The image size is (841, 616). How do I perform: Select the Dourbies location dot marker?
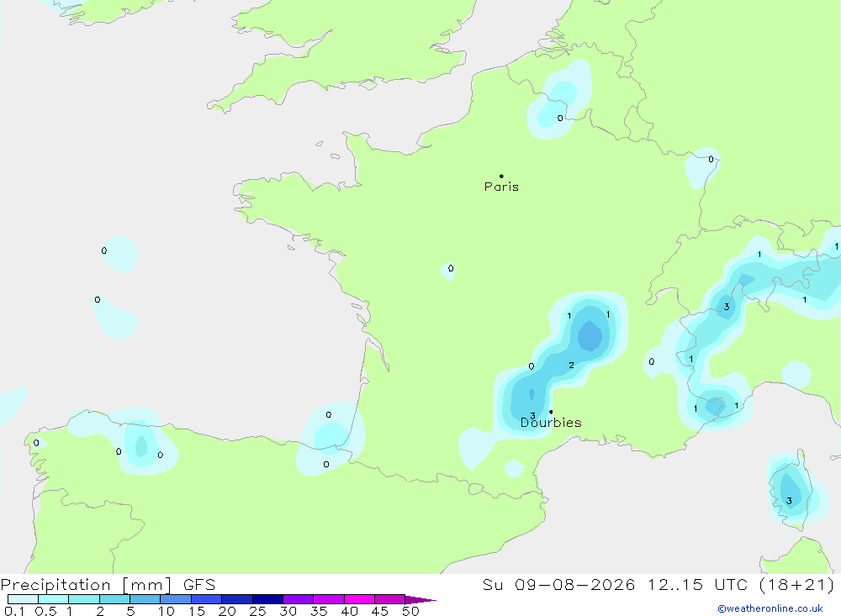click(x=551, y=412)
